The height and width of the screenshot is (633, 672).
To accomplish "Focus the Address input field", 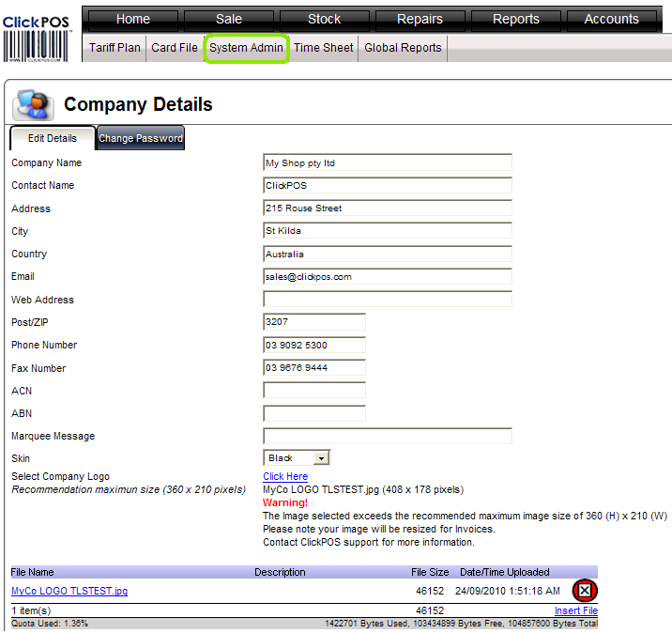I will coord(388,208).
